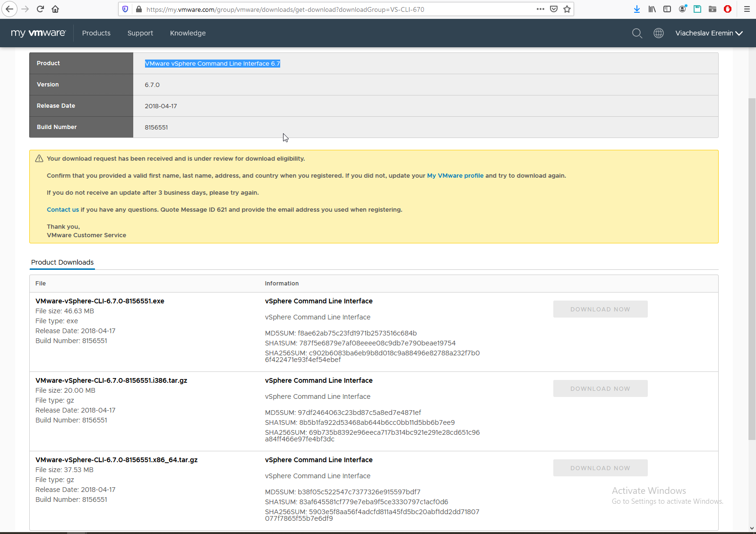Bookmark this page with the star icon

click(x=567, y=9)
